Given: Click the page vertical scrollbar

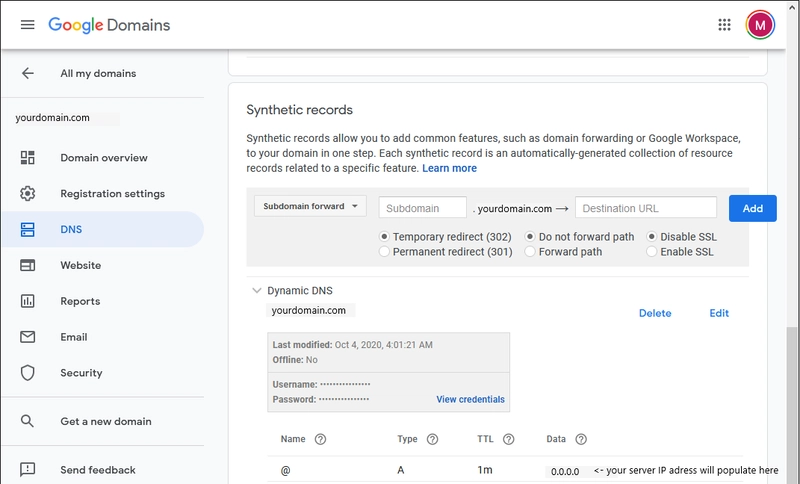Looking at the screenshot, I should 792,403.
